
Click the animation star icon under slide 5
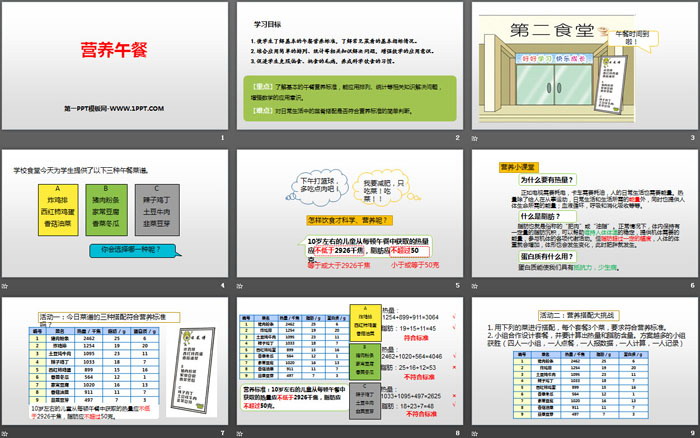click(240, 286)
